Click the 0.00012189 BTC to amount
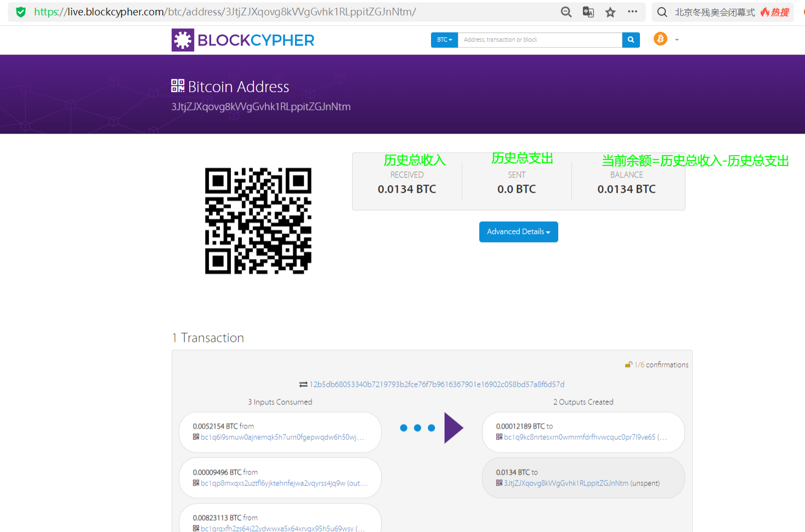805x532 pixels. pos(524,426)
